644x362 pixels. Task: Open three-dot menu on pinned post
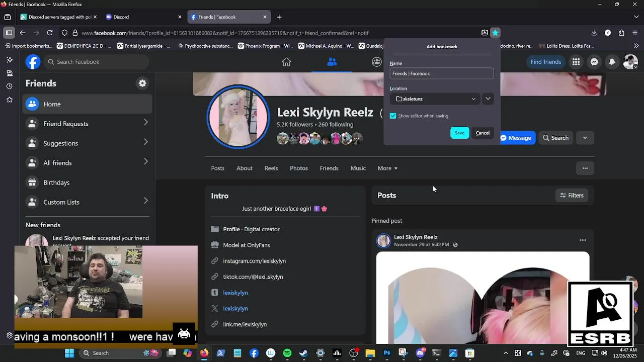[x=583, y=240]
